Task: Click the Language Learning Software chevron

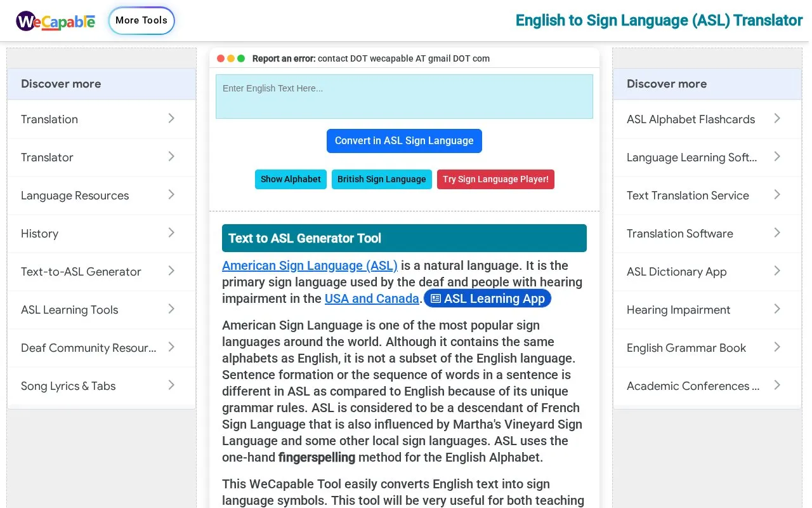Action: [x=777, y=156]
